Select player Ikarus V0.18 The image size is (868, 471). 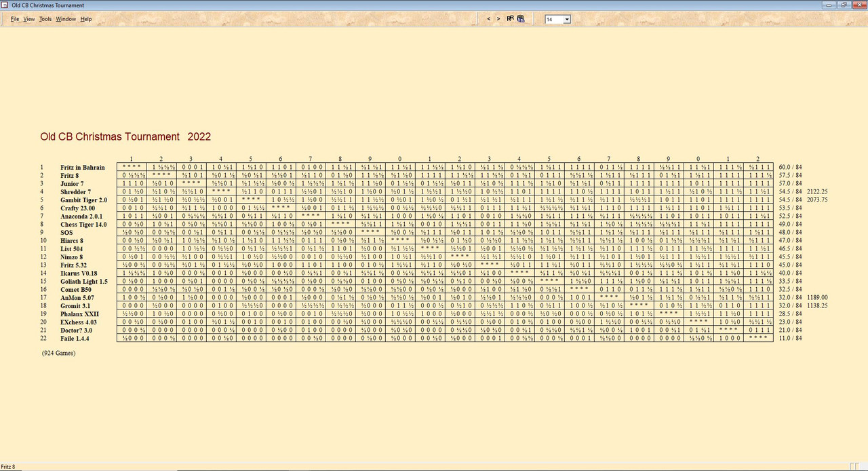pos(79,274)
